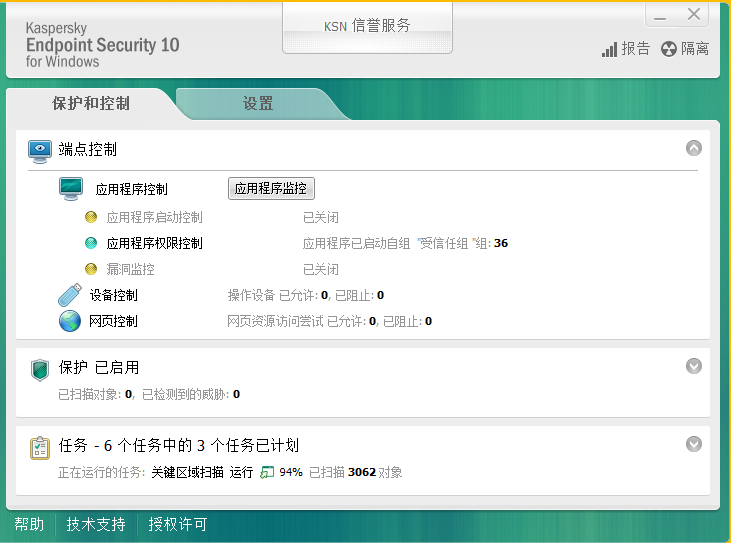Click the 操作设备 已允许 status text

(305, 296)
